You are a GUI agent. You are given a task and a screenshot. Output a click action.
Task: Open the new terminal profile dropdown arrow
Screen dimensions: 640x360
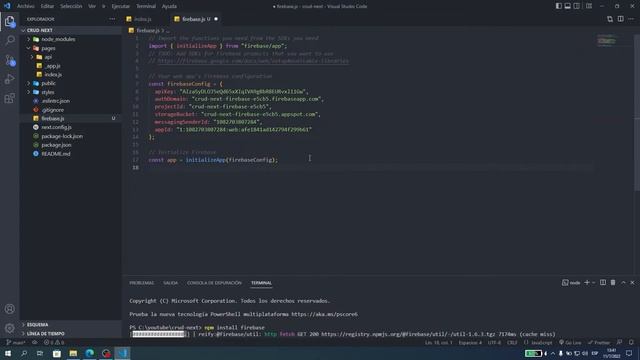tap(593, 282)
